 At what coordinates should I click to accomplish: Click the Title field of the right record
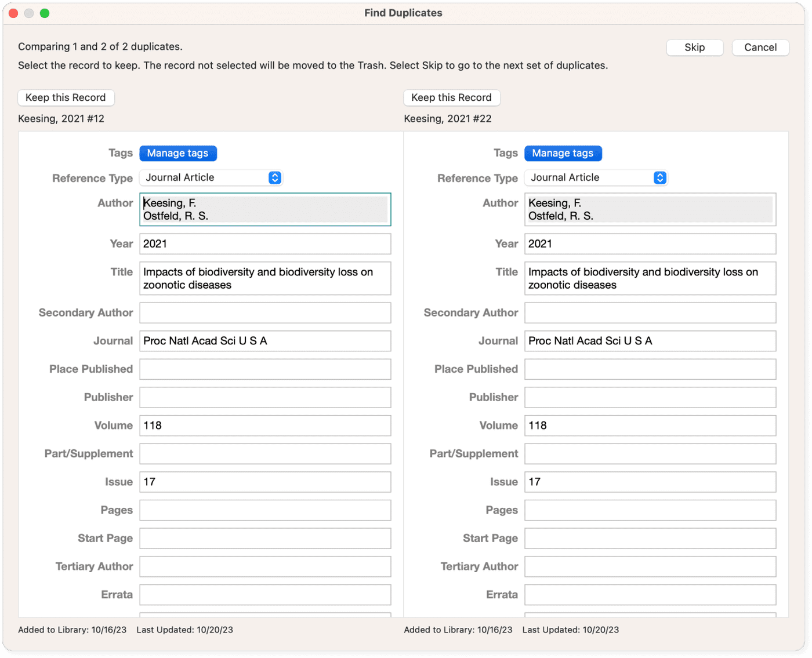(x=650, y=278)
